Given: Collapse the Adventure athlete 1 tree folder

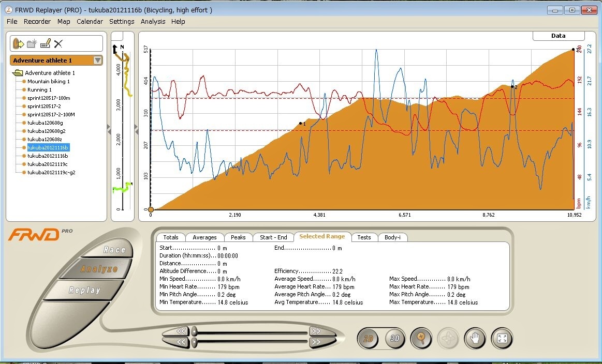Looking at the screenshot, I should pos(17,73).
